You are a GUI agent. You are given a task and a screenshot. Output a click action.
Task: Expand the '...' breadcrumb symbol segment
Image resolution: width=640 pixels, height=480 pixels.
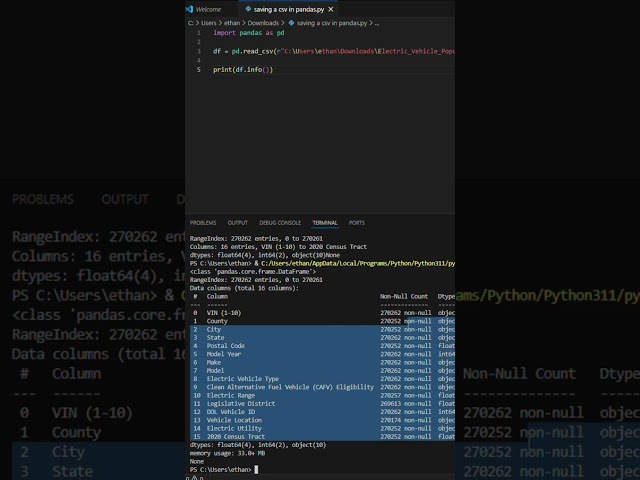point(377,23)
